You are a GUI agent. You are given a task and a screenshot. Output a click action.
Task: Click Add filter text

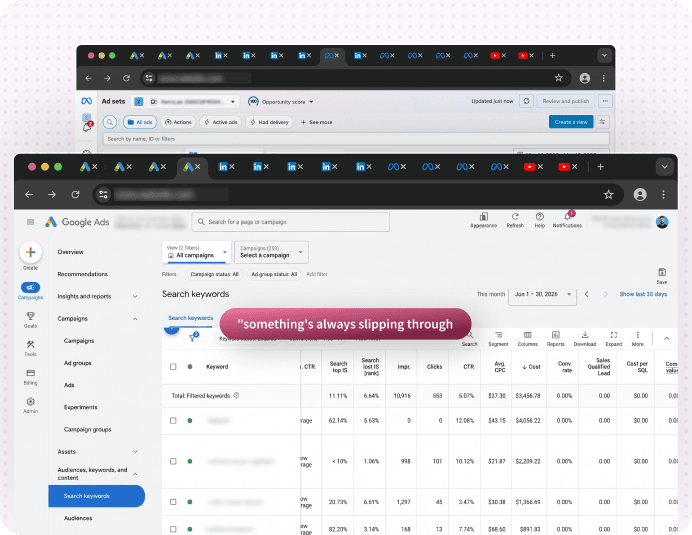(x=317, y=274)
